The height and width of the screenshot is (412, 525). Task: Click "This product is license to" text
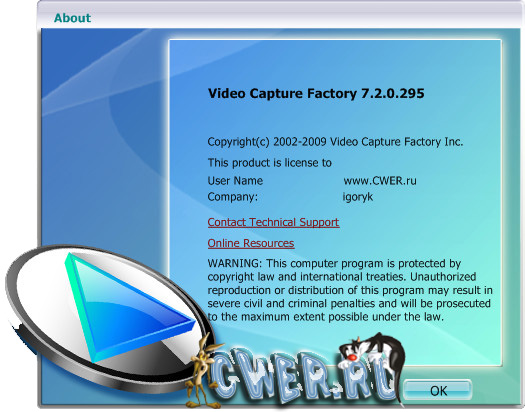click(x=270, y=163)
